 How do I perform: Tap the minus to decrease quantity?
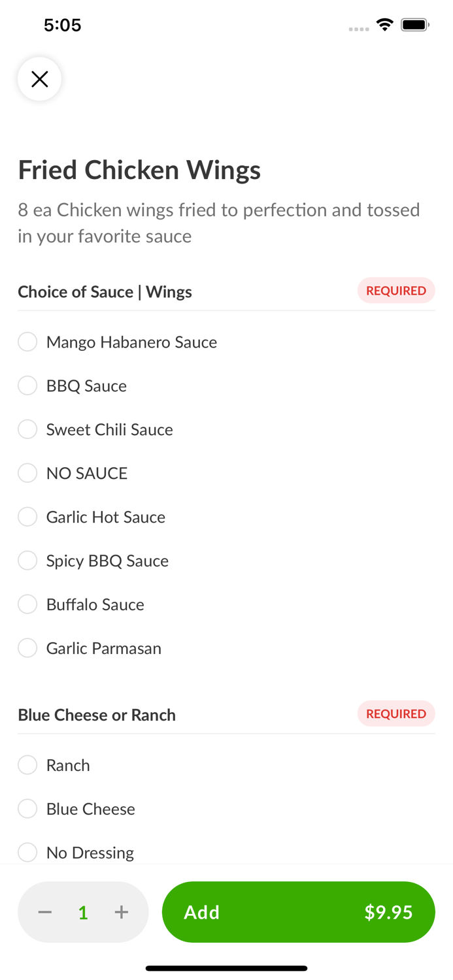[44, 911]
